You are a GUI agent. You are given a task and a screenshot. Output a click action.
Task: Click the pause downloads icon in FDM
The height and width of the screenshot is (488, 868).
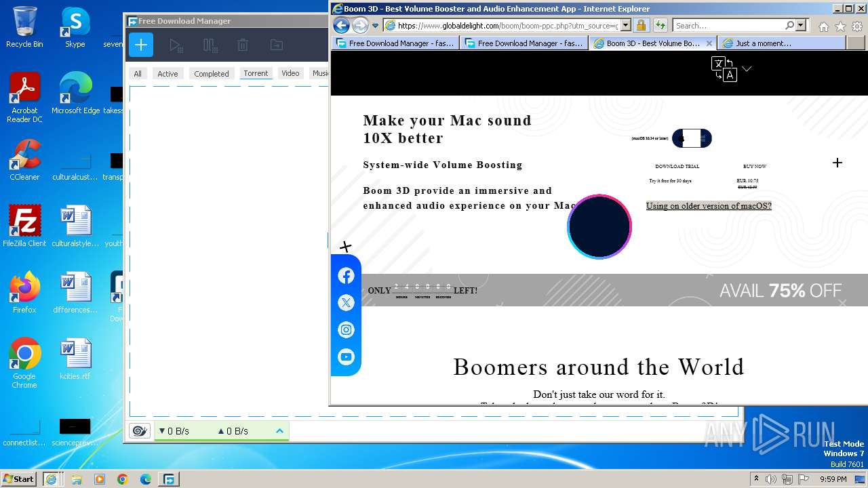click(x=210, y=45)
